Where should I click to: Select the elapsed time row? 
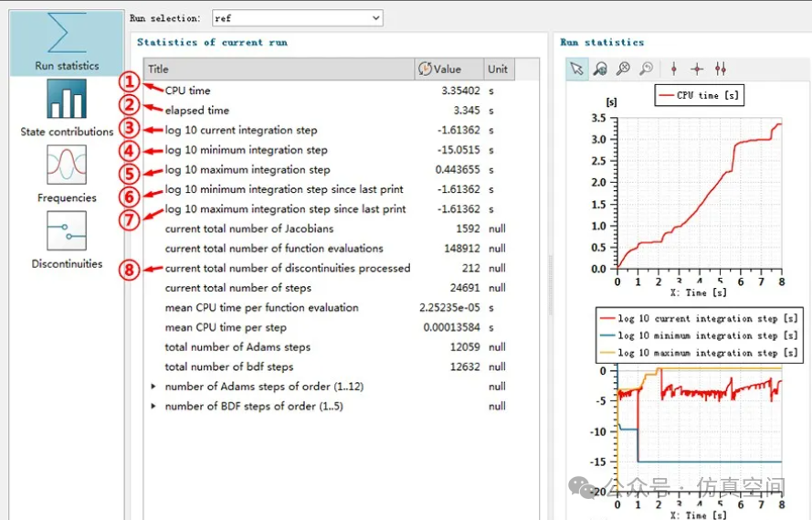click(196, 111)
